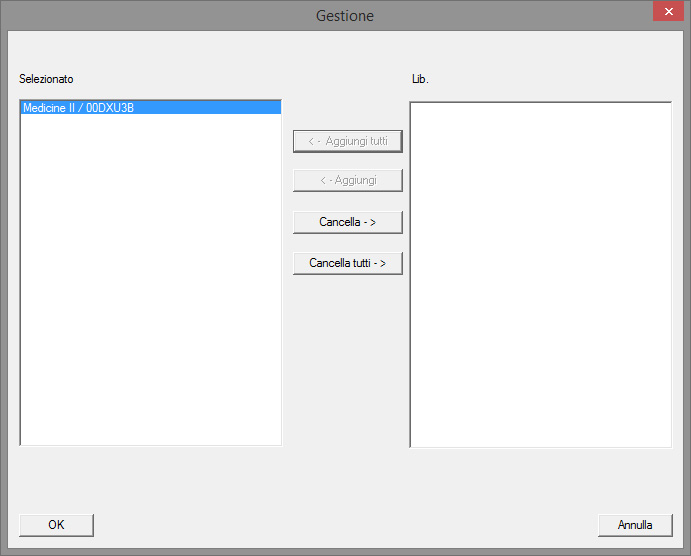Close the Gestione dialog window
Viewport: 691px width, 556px height.
(x=667, y=13)
